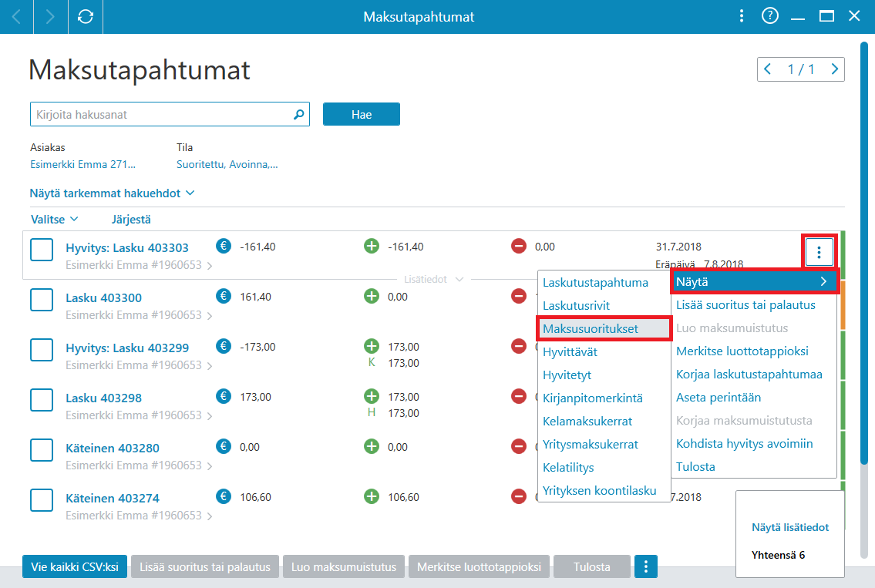Click the Järjestä sort link
The height and width of the screenshot is (588, 875).
pos(131,219)
